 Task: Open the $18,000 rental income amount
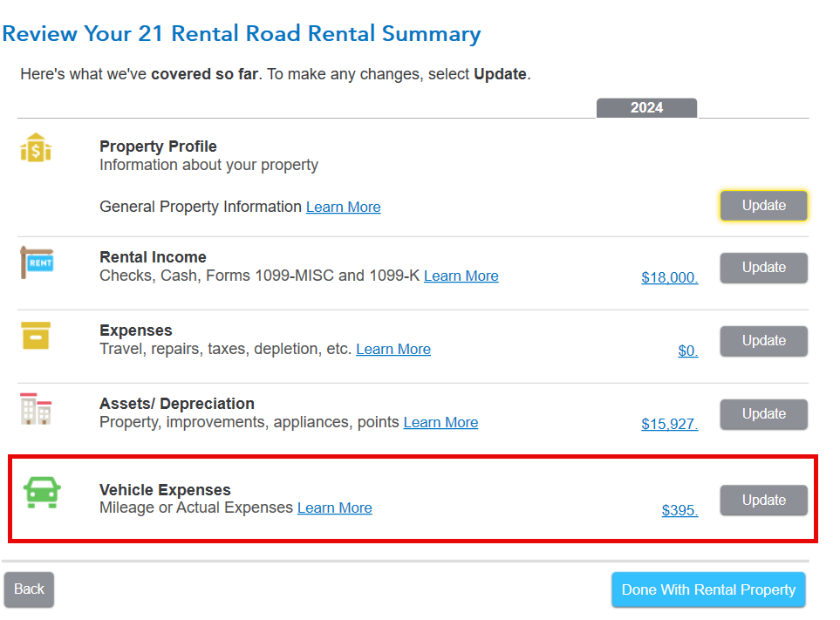(670, 278)
